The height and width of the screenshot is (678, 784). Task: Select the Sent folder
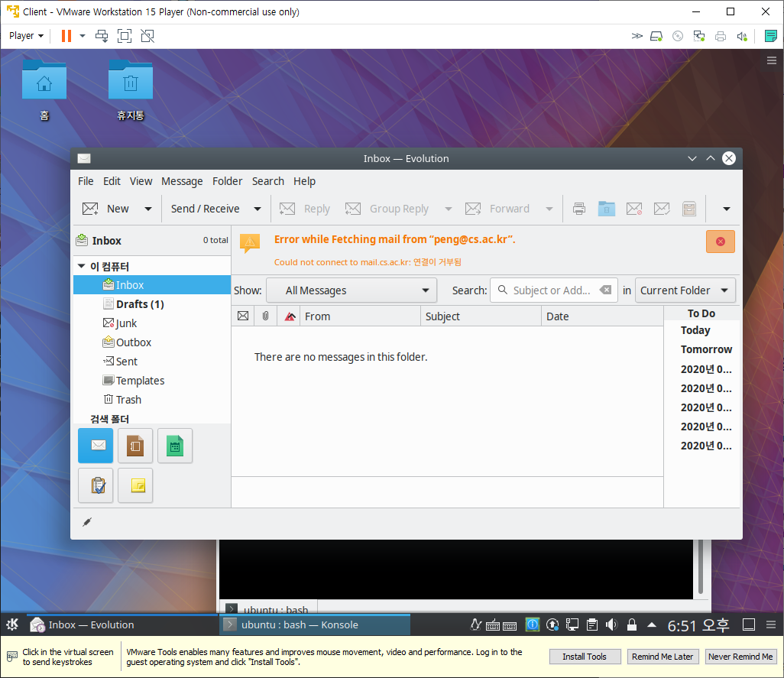152,361
